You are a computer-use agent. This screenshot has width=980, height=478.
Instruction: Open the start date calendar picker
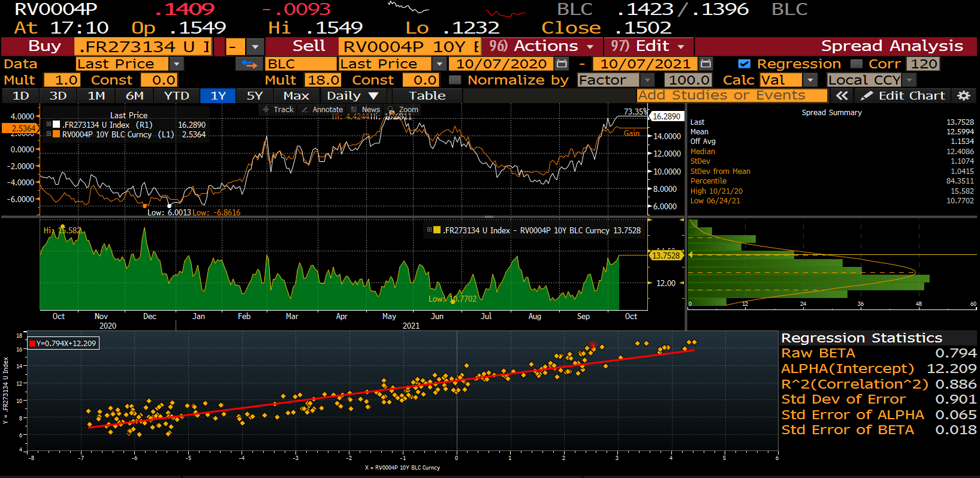[x=562, y=64]
